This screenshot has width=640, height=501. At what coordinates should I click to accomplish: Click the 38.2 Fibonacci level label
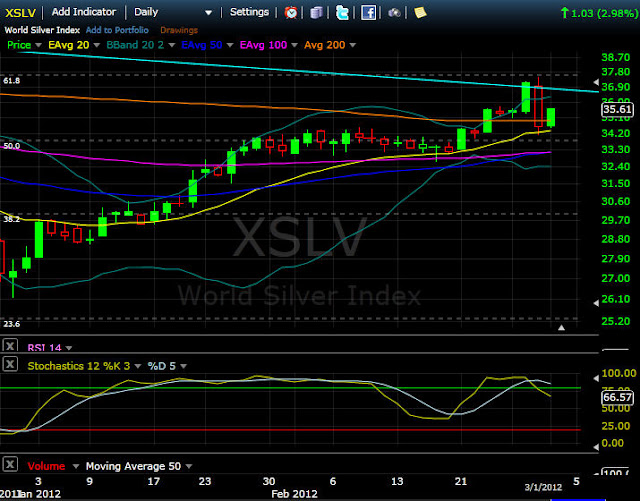coord(11,219)
